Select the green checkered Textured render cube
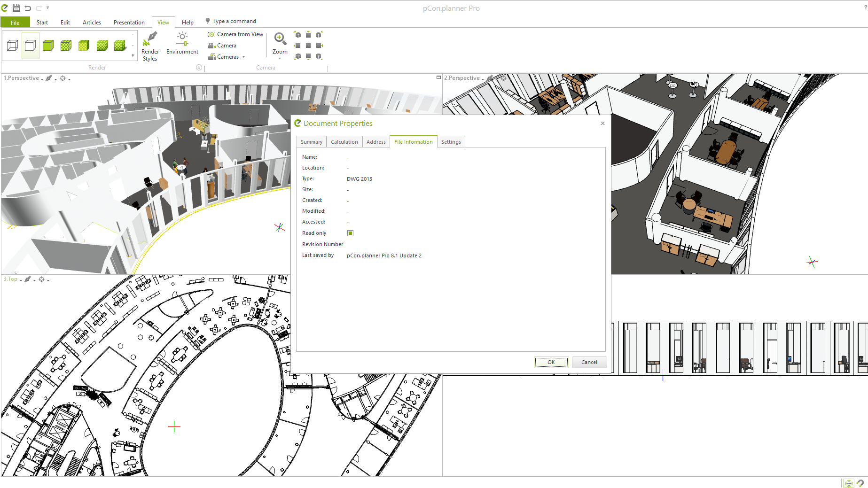The image size is (868, 488). (x=66, y=46)
